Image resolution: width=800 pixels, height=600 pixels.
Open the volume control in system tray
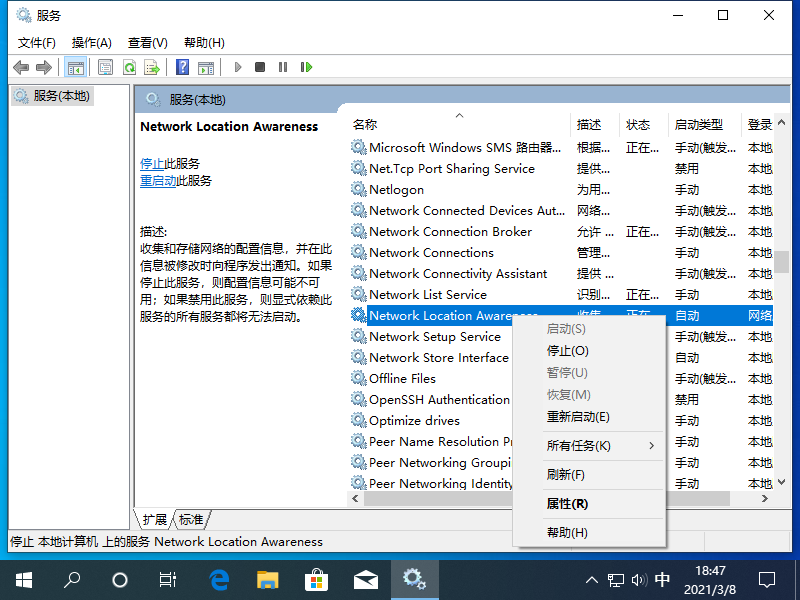point(638,579)
